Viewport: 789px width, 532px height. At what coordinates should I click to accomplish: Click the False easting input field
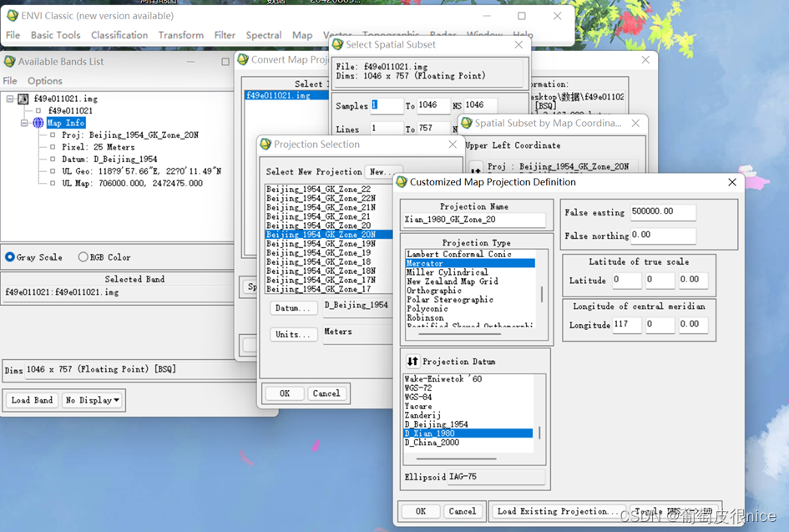coord(663,211)
